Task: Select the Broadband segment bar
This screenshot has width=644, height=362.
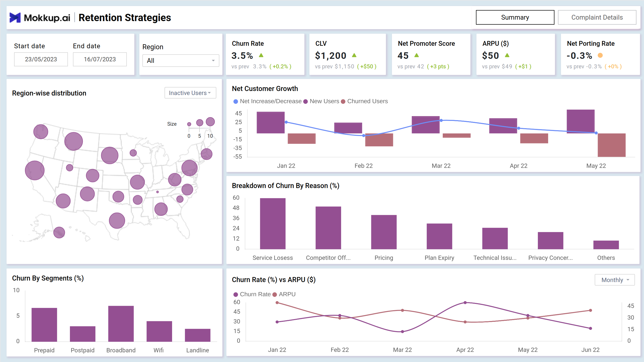Action: 121,324
